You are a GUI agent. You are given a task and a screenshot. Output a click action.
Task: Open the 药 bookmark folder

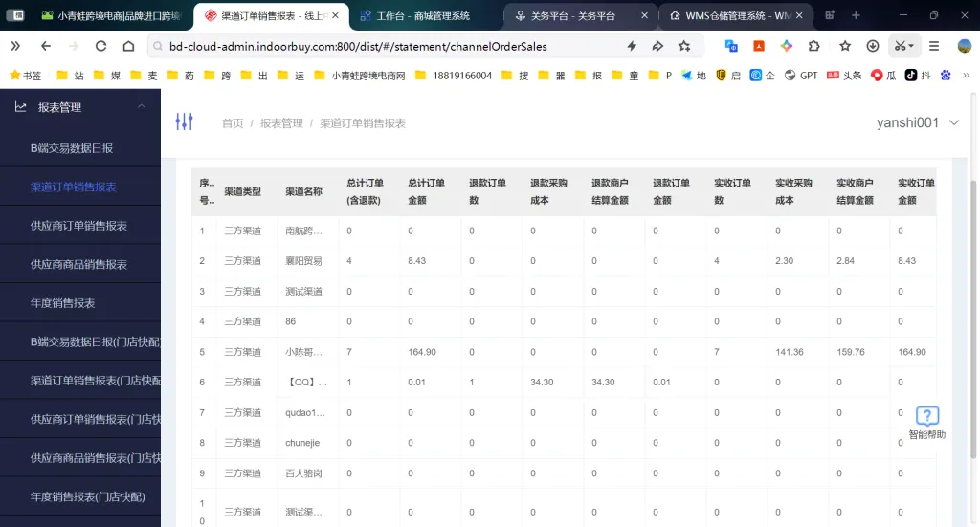point(181,76)
